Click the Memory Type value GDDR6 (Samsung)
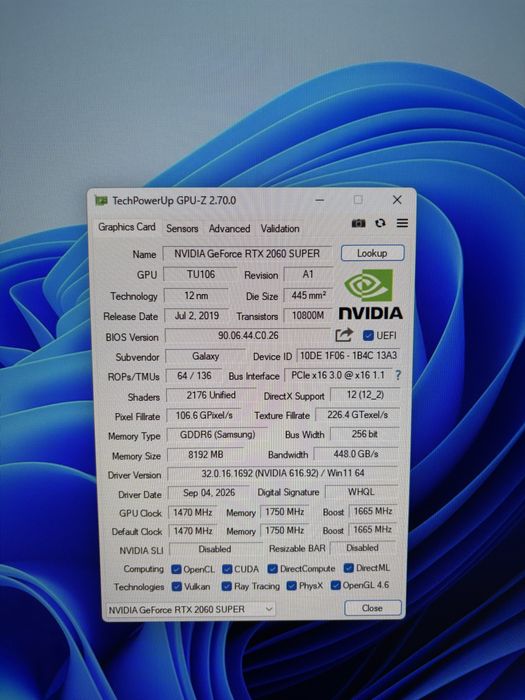 pos(217,434)
